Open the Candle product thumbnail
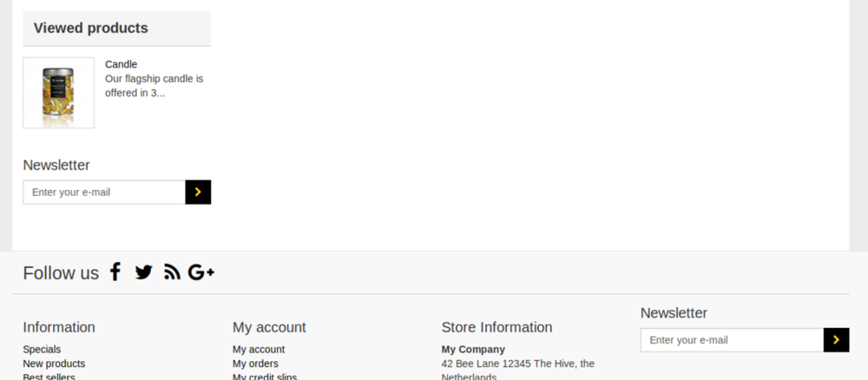The width and height of the screenshot is (868, 380). click(58, 93)
